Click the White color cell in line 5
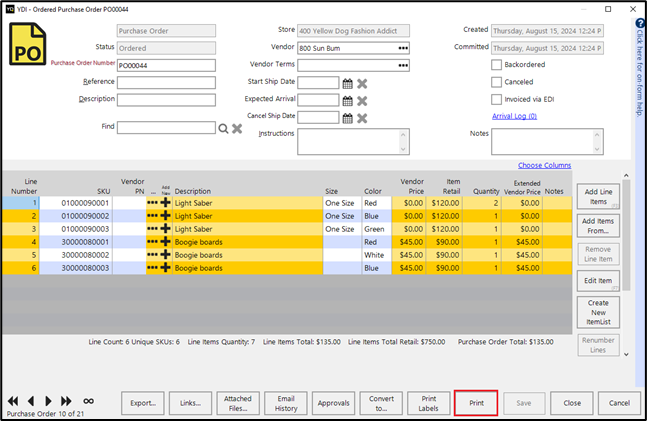647x421 pixels. pos(377,255)
